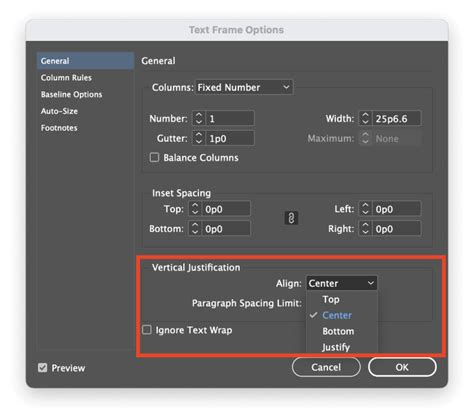Click the Paragraph Spacing Limit label

(247, 303)
